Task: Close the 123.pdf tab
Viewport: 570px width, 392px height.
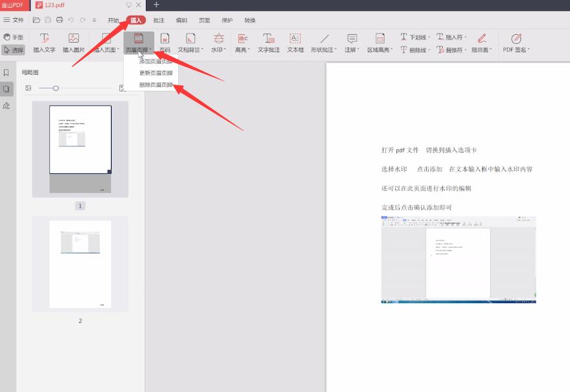Action: pyautogui.click(x=139, y=5)
